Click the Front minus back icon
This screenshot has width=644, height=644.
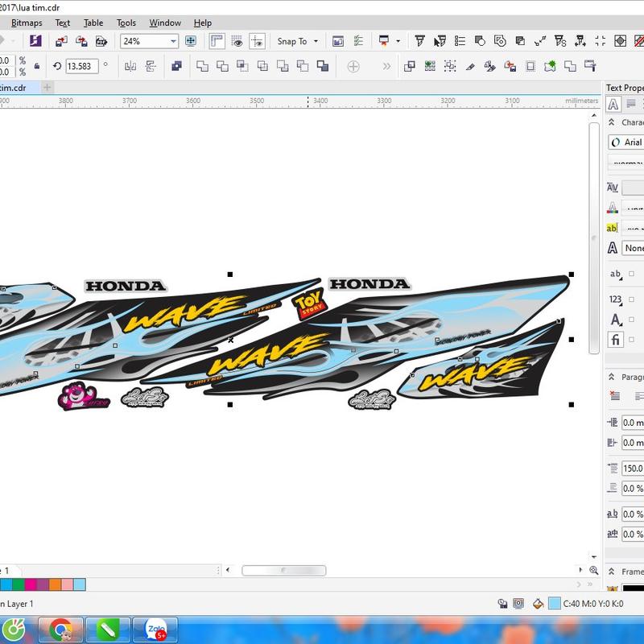click(283, 66)
